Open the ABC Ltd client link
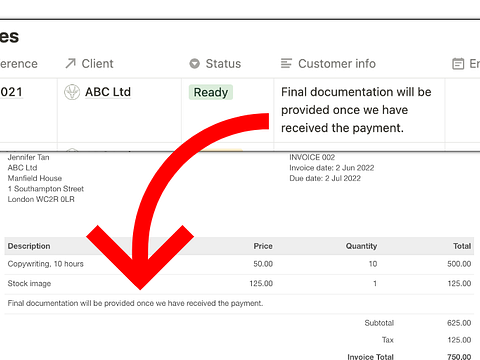The width and height of the screenshot is (480, 360). click(x=108, y=92)
